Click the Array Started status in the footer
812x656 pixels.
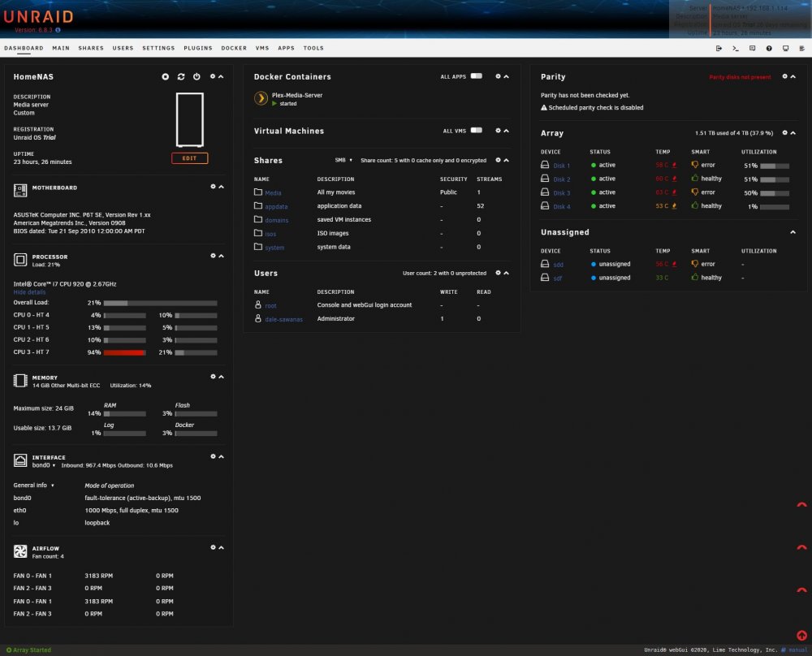28,650
